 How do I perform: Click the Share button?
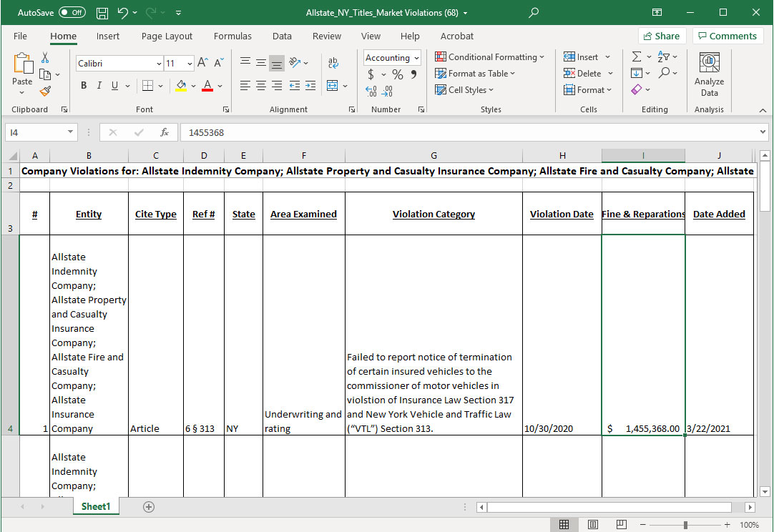click(662, 36)
